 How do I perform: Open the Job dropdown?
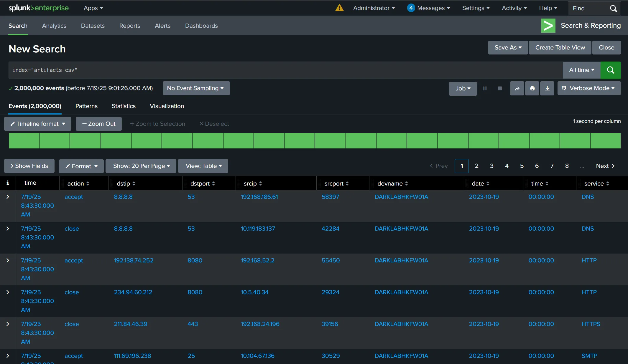(x=463, y=88)
